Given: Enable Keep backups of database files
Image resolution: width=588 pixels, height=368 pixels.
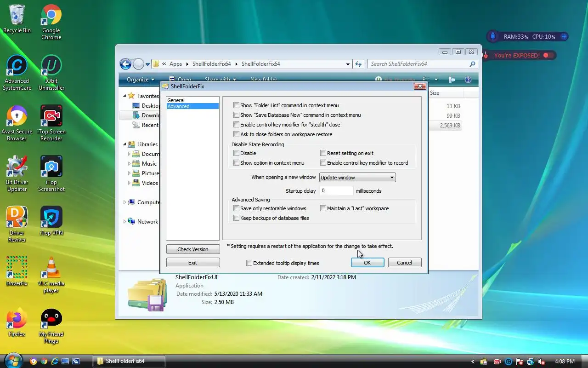Looking at the screenshot, I should click(236, 218).
